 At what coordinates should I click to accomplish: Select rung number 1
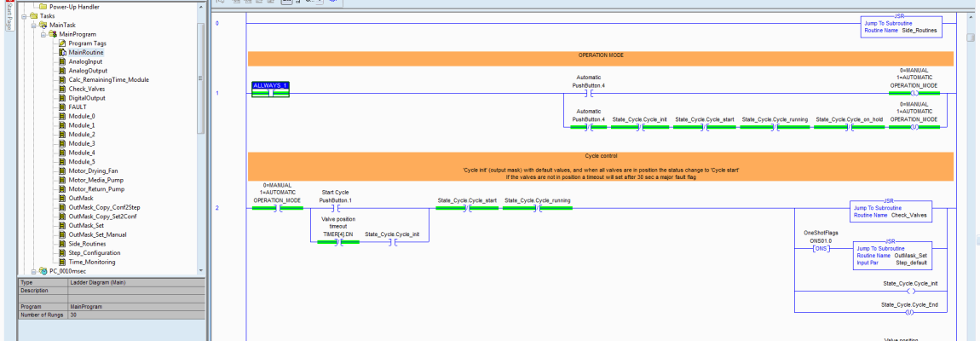click(217, 93)
